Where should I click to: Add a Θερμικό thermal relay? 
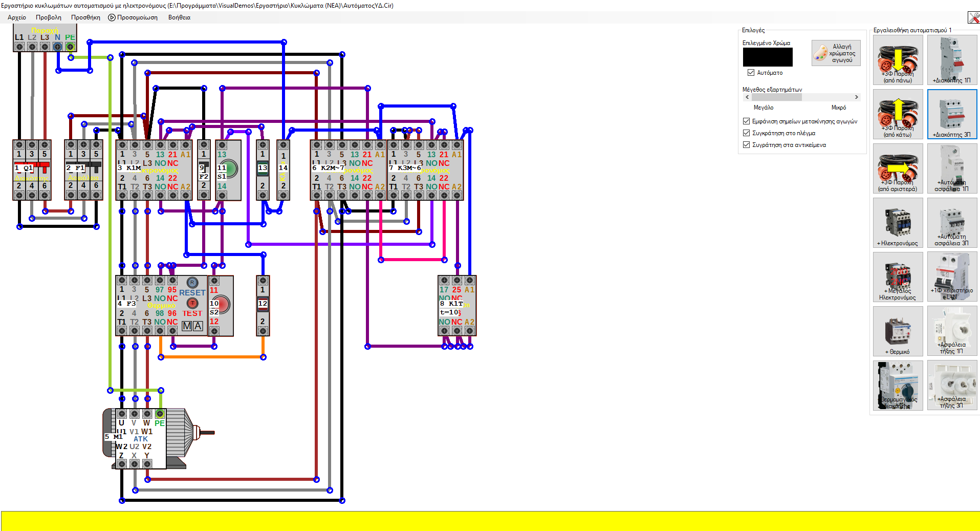(898, 331)
